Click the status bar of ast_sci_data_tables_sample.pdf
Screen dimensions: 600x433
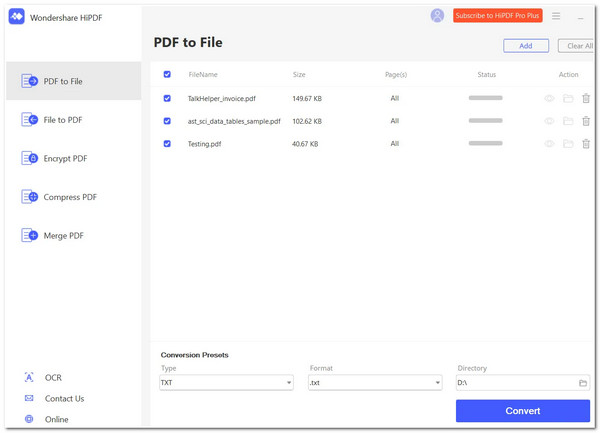click(485, 120)
